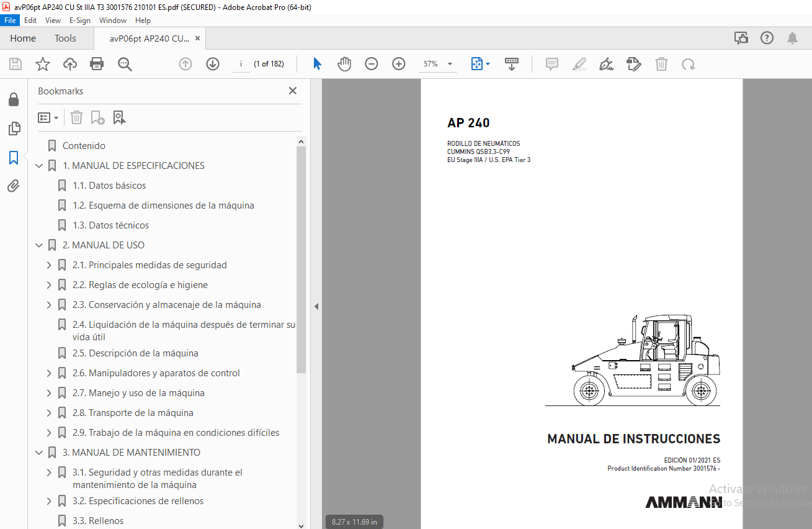Expand 2.6. Manipuladores y aparatos de control
Viewport: 812px width, 529px height.
click(49, 373)
